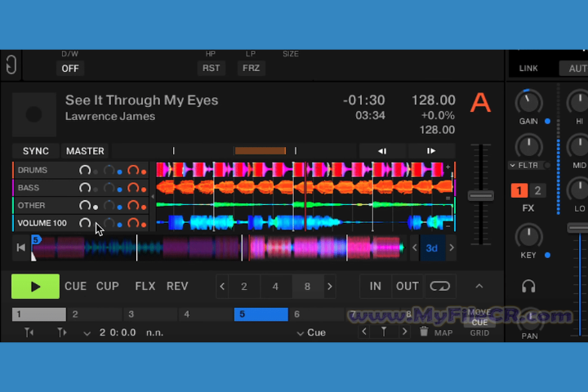Toggle the blue KEY lock dot

pyautogui.click(x=547, y=255)
